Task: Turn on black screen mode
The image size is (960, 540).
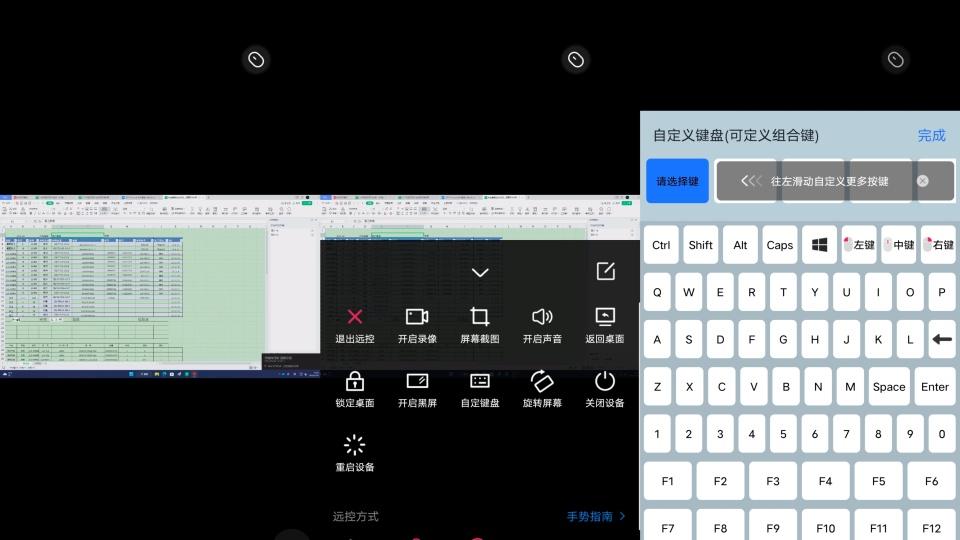Action: 417,381
